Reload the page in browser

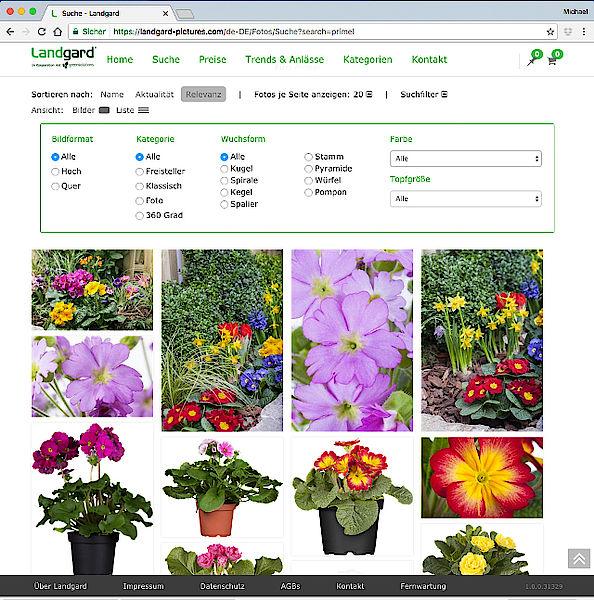click(x=42, y=32)
